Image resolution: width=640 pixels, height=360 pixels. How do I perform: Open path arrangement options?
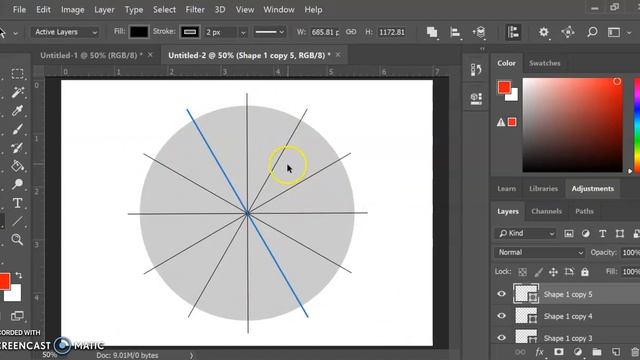[x=479, y=32]
